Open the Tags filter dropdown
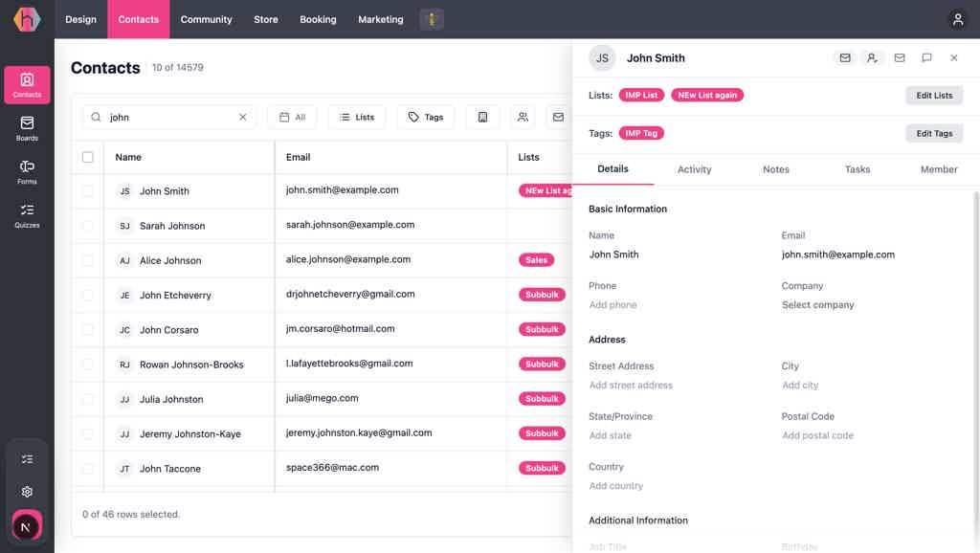Viewport: 980px width, 553px height. [x=426, y=117]
